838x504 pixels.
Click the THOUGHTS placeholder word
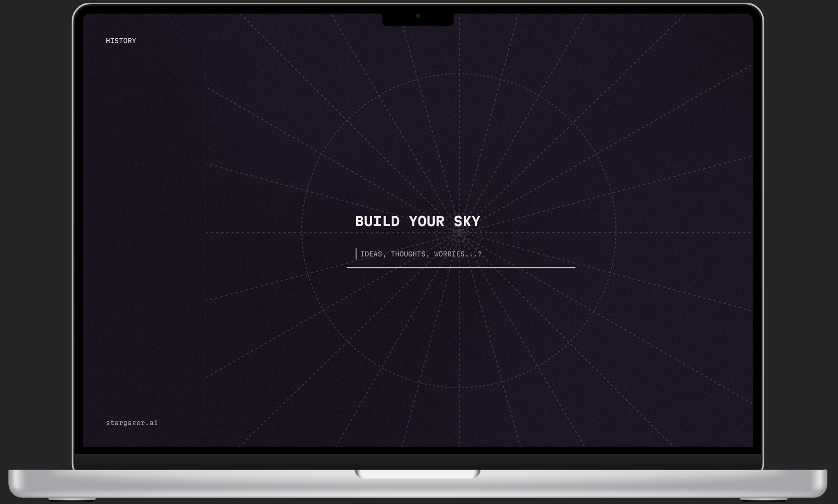[x=408, y=254]
